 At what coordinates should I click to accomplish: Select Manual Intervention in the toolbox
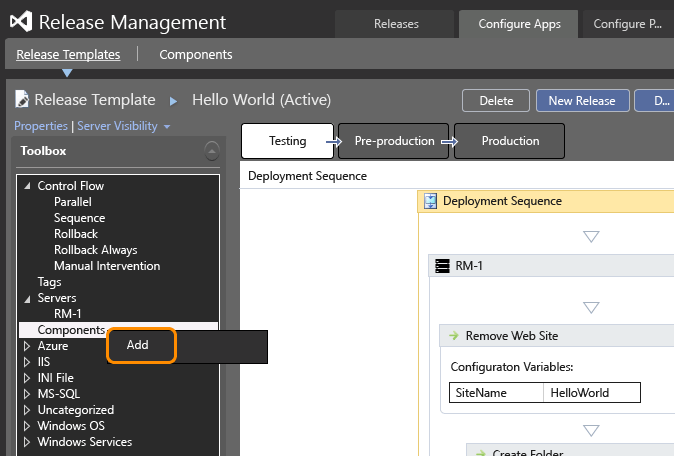click(x=107, y=266)
